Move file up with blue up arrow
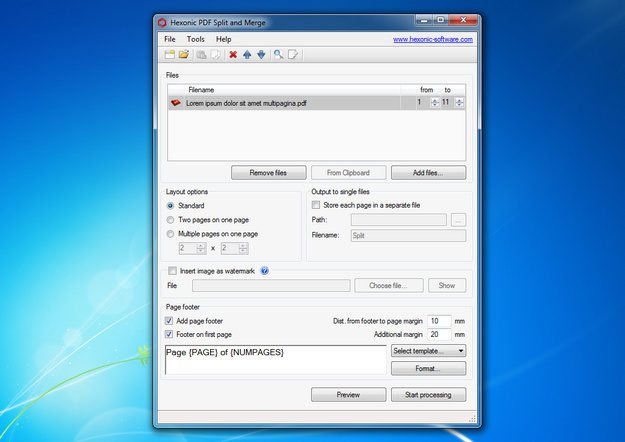625x442 pixels. coord(247,55)
